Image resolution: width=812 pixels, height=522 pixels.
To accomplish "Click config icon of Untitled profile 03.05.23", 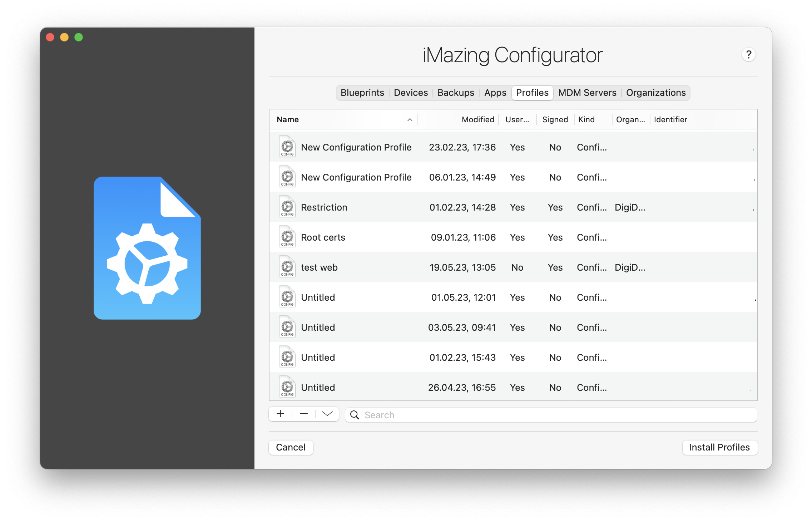I will coord(287,327).
